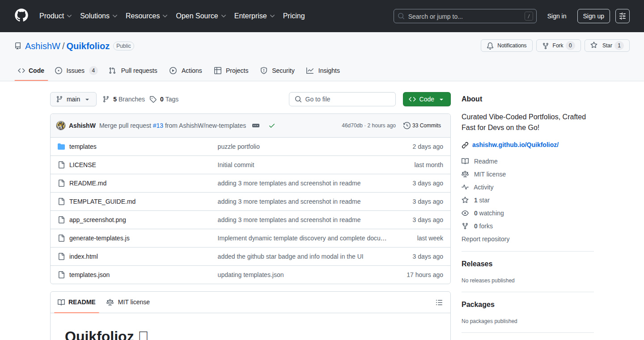The height and width of the screenshot is (340, 644).
Task: Click the Search or jump to field
Action: pos(465,16)
